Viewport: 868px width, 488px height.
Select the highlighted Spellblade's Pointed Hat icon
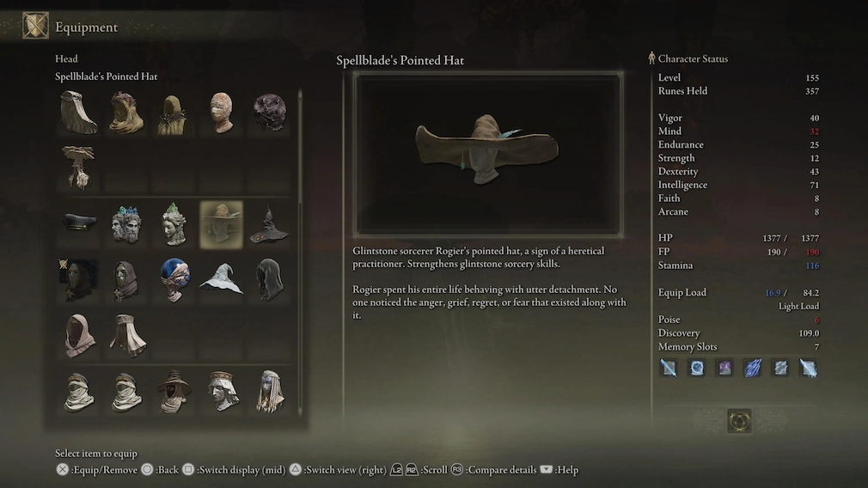(x=221, y=224)
